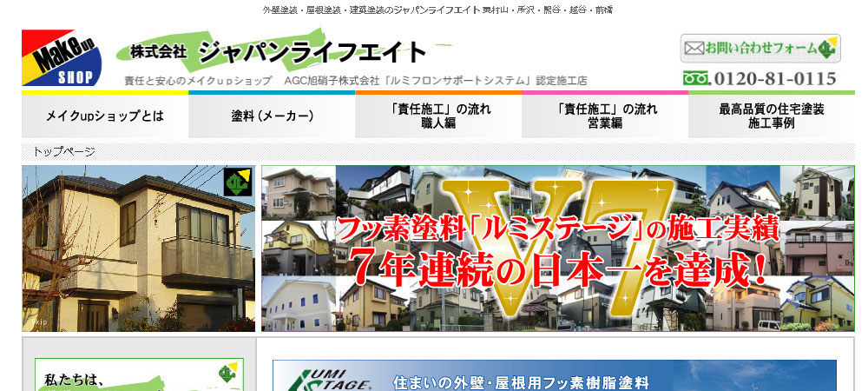This screenshot has height=391, width=868.
Task: Click the LUMI STAGE フッ素樹脂塗料 banner
Action: point(555,375)
